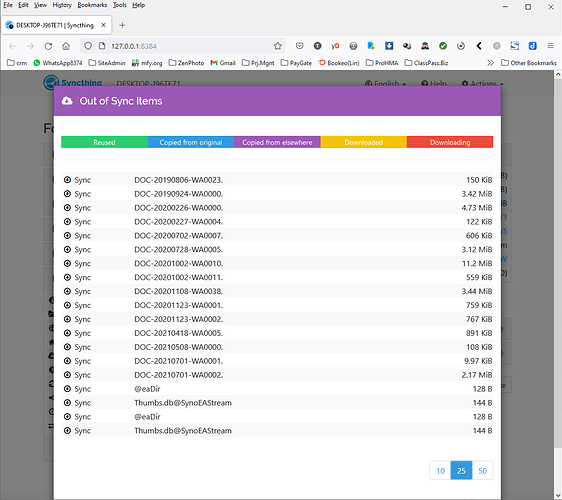
Task: Open the Pocket save icon
Action: (x=300, y=46)
